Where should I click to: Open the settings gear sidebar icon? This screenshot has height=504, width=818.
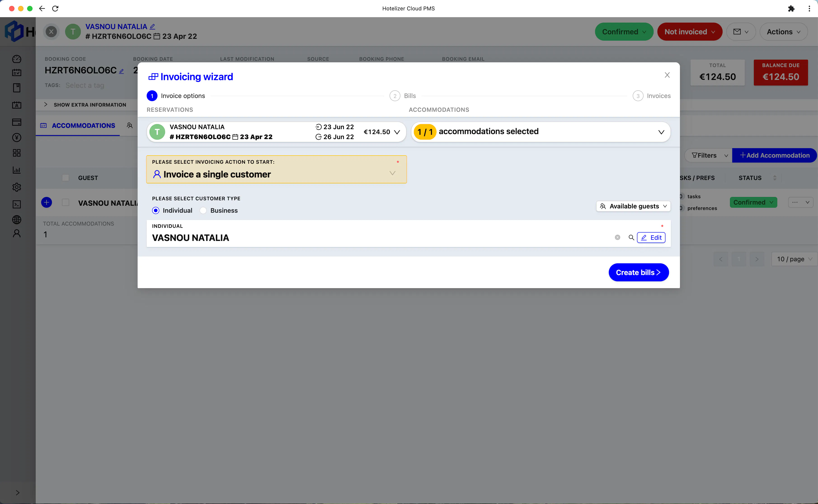17,187
